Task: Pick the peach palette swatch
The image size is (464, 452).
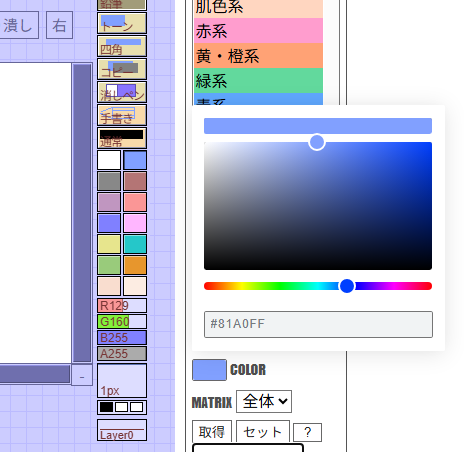Action: tap(109, 286)
